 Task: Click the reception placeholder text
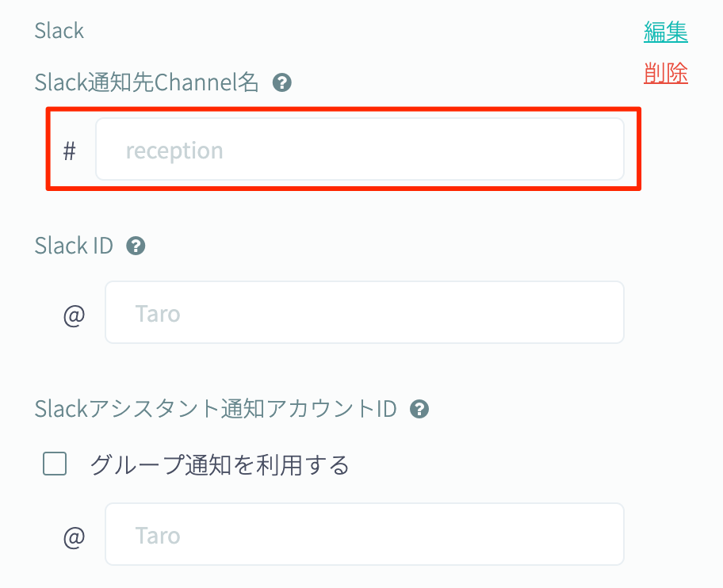(x=174, y=151)
